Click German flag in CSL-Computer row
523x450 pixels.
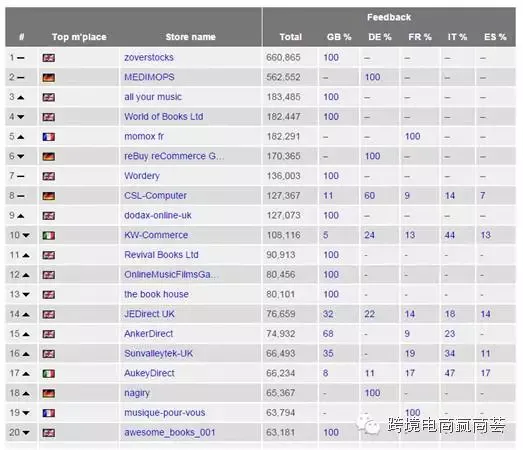tap(49, 195)
